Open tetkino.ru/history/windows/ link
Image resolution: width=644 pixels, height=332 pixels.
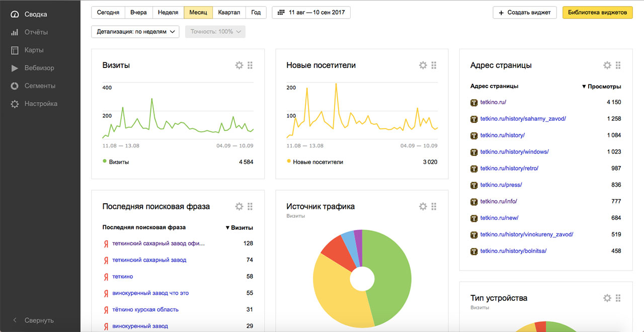point(515,152)
